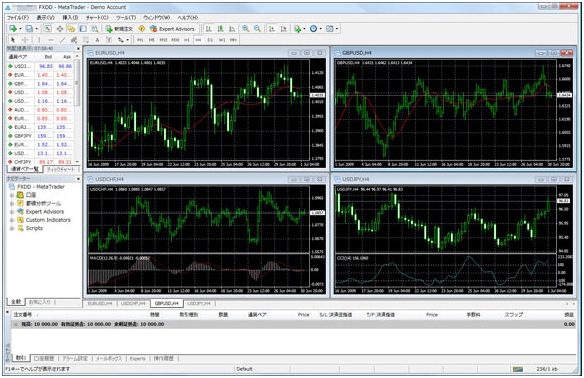Select the text label tool
Viewport: 584px width, 378px height.
point(97,40)
